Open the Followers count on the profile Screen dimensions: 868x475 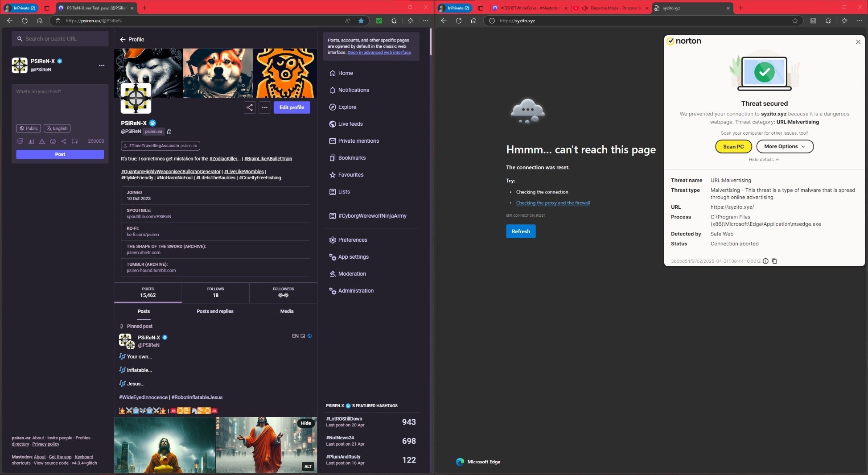point(283,293)
